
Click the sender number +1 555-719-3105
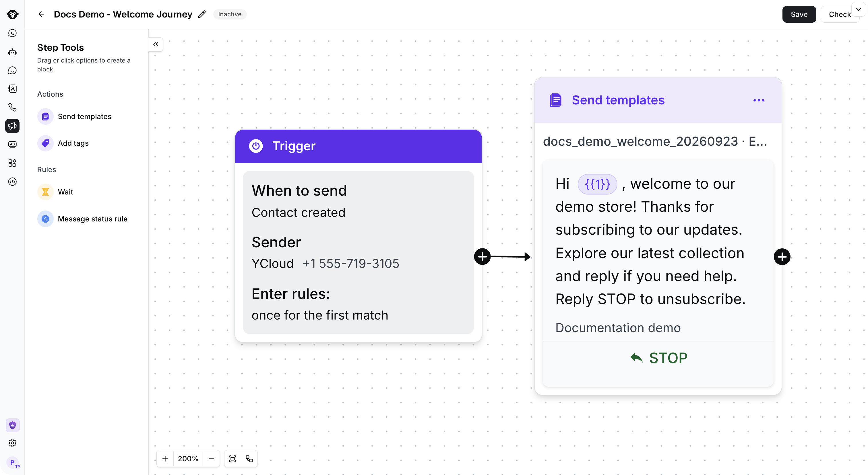tap(351, 264)
